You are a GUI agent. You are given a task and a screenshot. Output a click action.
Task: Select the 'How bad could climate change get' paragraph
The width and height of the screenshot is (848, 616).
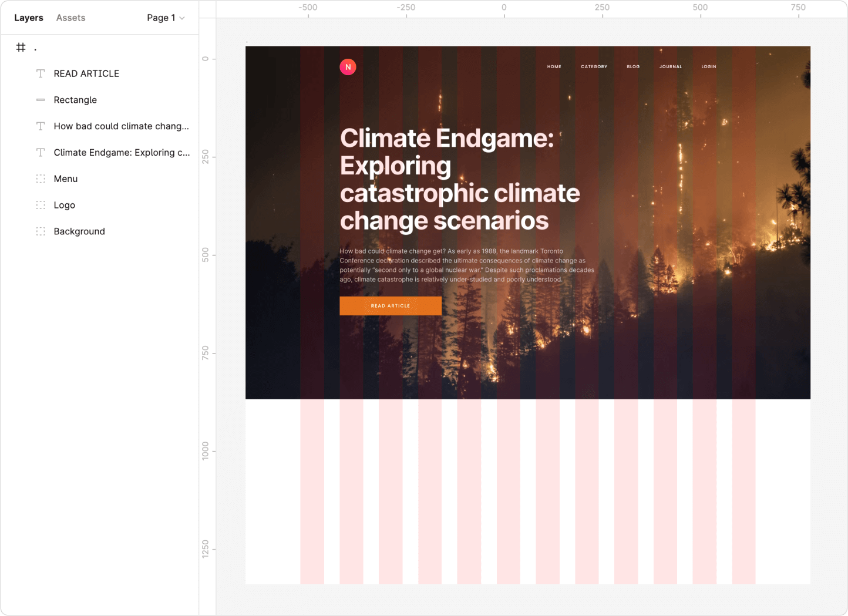(x=467, y=265)
